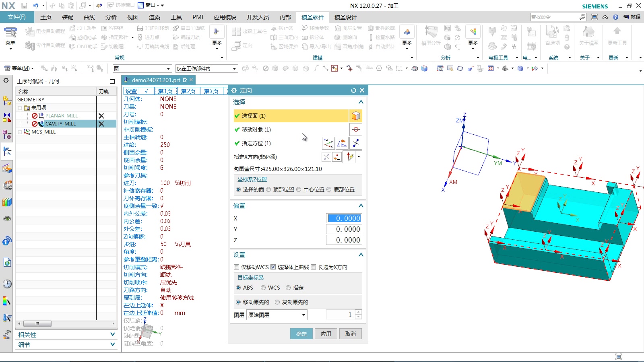Select the CAVITY_MILL operation
The height and width of the screenshot is (362, 644).
coord(60,124)
